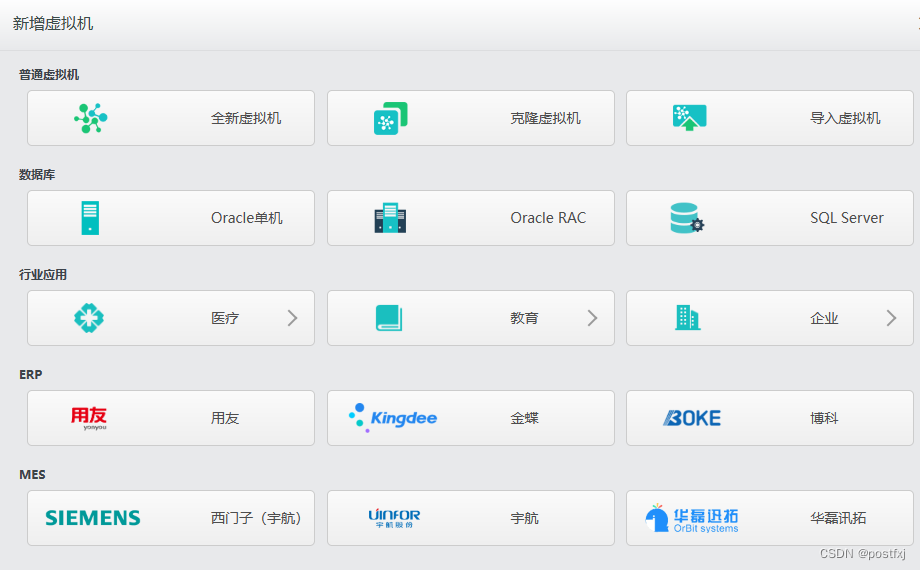Pick the SQL Server label
Screen dimensions: 920x570
point(847,218)
